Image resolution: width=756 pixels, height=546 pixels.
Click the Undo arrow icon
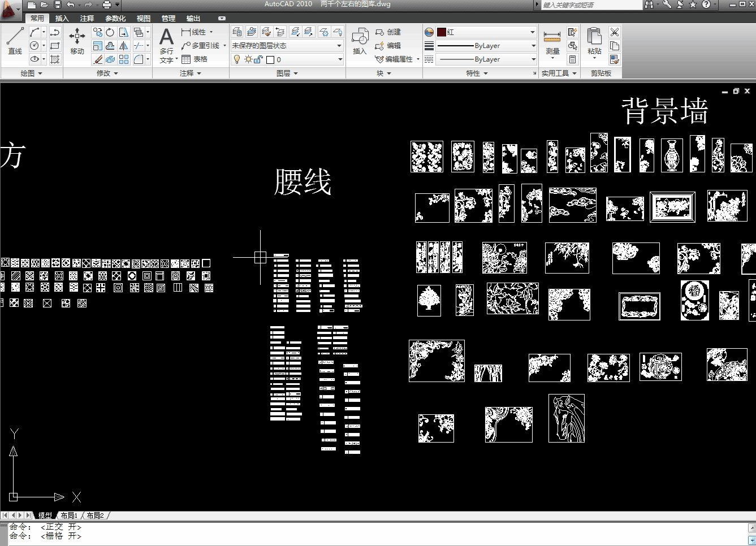pos(70,5)
